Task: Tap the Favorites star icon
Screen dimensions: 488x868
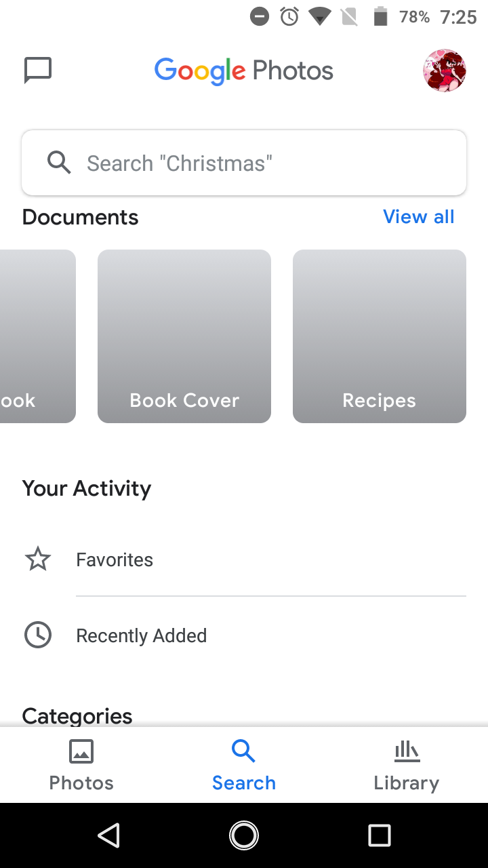Action: coord(38,559)
